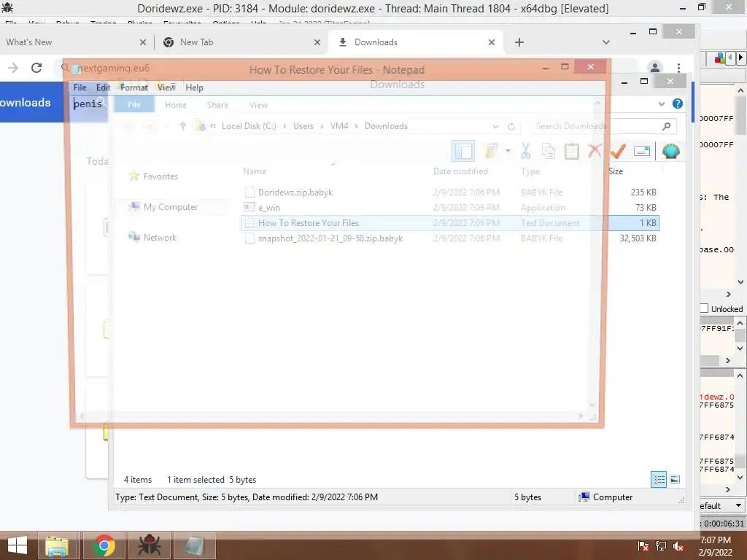The width and height of the screenshot is (747, 560).
Task: Open Start menu Windows logo
Action: 18,545
